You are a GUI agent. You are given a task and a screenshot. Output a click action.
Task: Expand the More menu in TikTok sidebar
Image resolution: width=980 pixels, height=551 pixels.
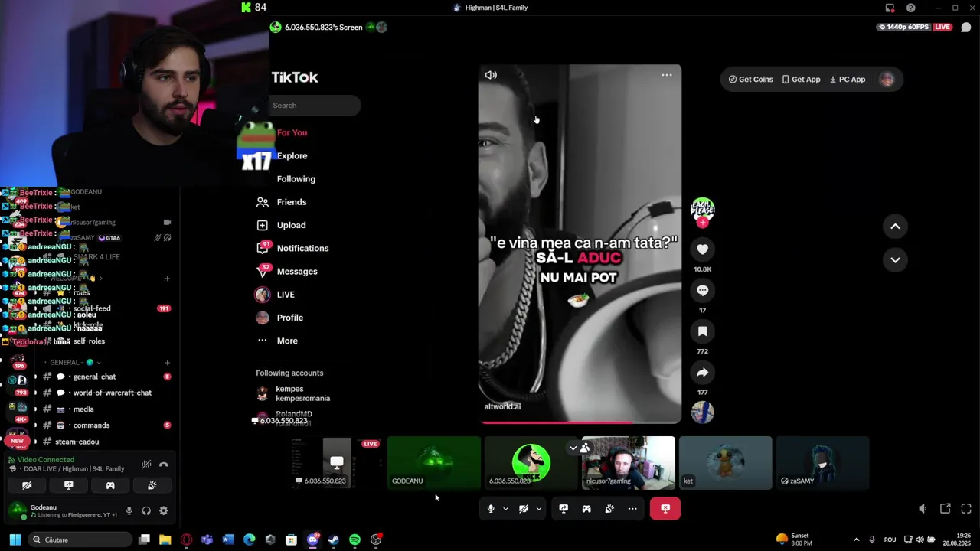pyautogui.click(x=277, y=341)
